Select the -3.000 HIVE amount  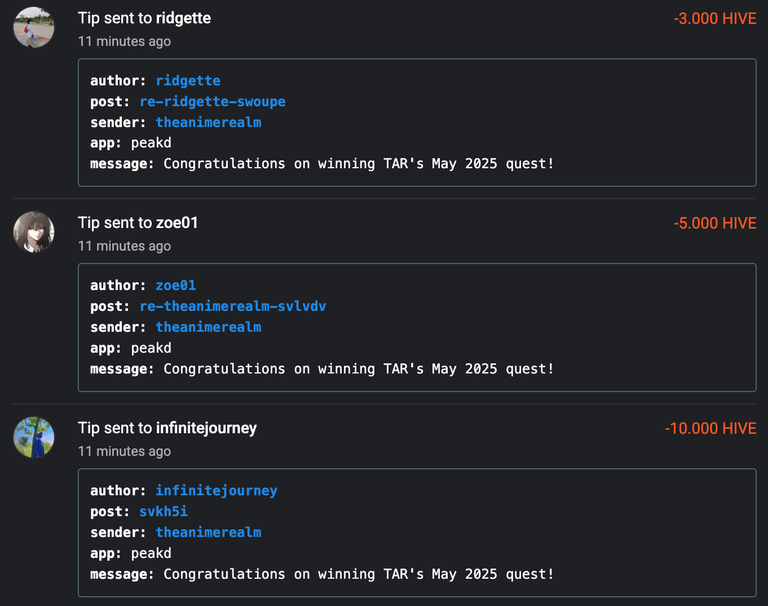(715, 19)
